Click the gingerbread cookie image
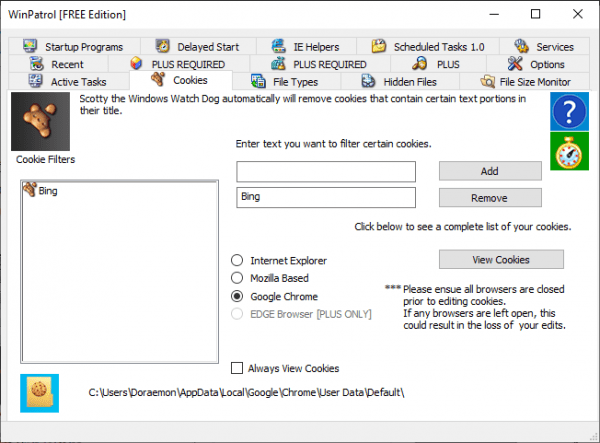This screenshot has height=443, width=600. 41,121
